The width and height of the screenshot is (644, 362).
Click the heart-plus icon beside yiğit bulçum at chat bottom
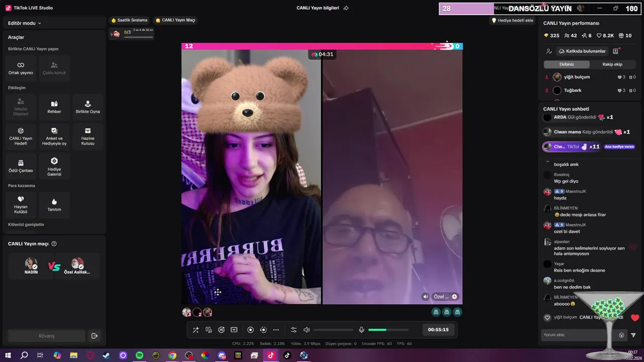(547, 317)
